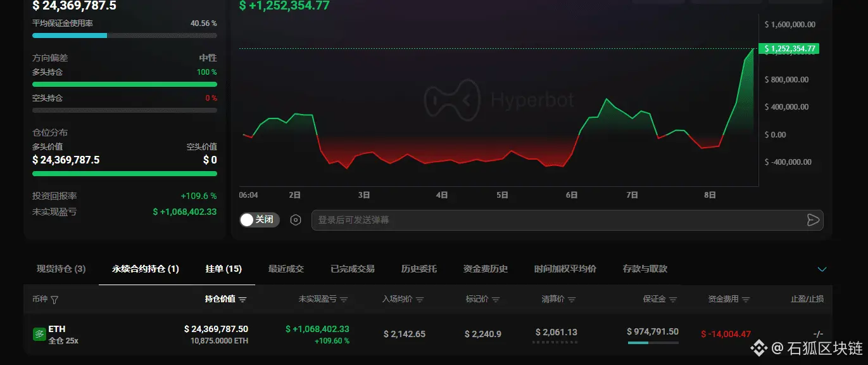Click the 投资回报率 +109.6 % value
Screen dimensions: 868x365
tap(199, 196)
